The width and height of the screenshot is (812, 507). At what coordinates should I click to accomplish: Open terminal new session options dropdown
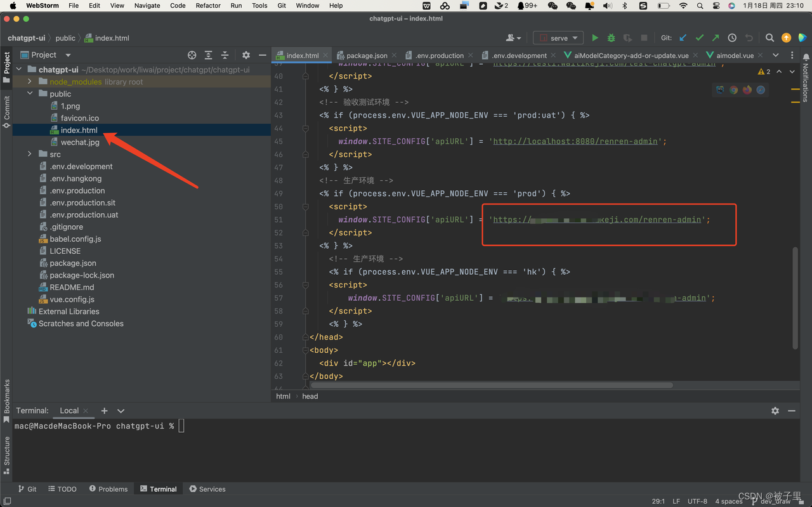(121, 411)
